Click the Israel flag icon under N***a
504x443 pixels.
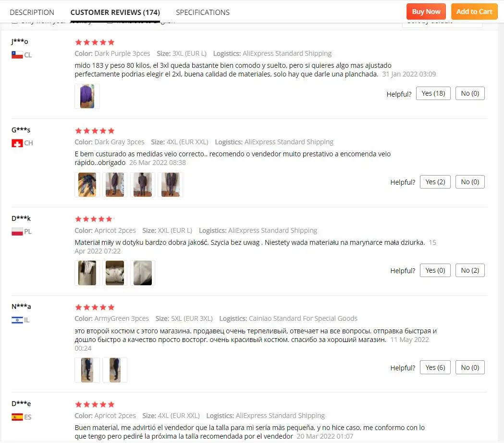(x=17, y=320)
